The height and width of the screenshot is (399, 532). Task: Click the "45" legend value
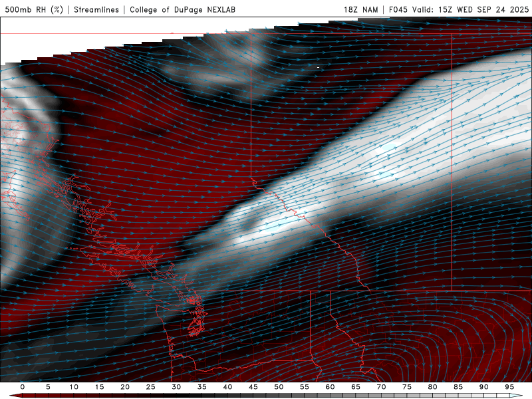click(x=253, y=387)
